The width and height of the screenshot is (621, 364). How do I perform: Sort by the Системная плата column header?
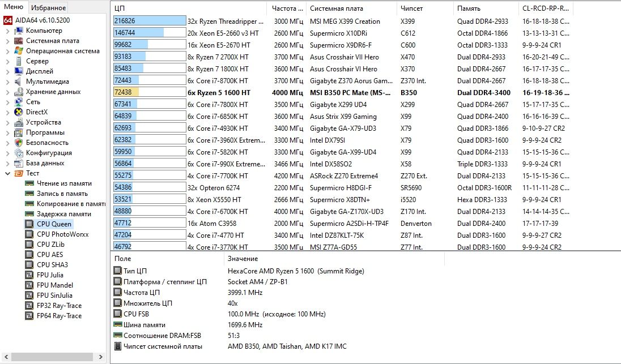pos(351,8)
